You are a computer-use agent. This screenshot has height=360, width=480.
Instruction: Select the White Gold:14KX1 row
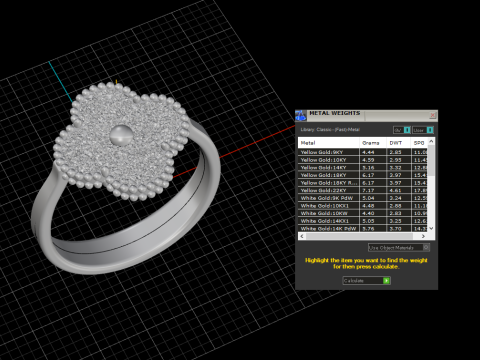tap(363, 221)
